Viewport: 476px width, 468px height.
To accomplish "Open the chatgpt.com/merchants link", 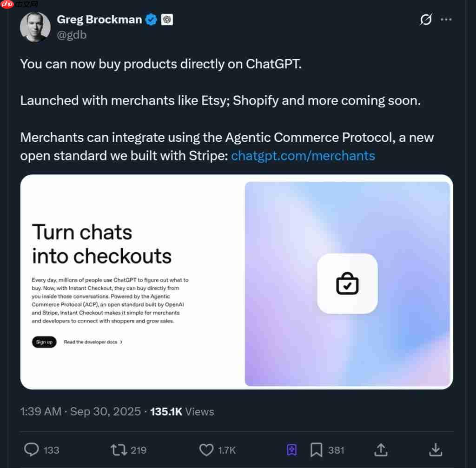I will click(303, 156).
